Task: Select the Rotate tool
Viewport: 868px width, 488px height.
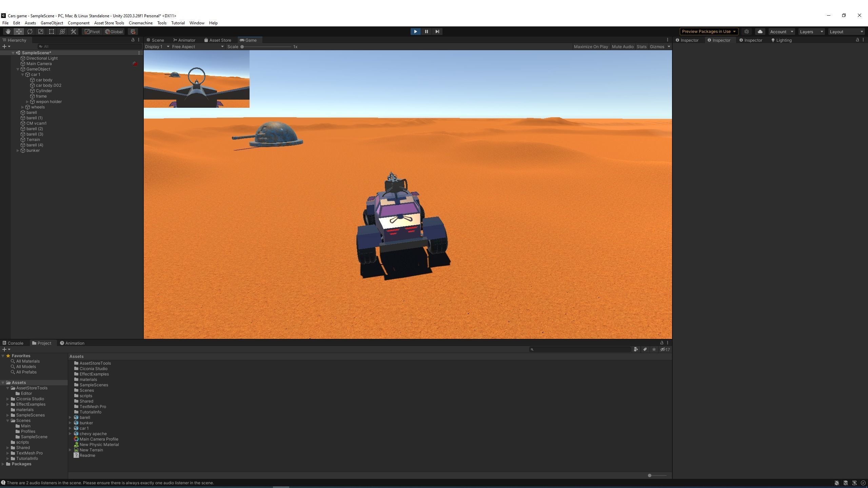Action: 30,32
